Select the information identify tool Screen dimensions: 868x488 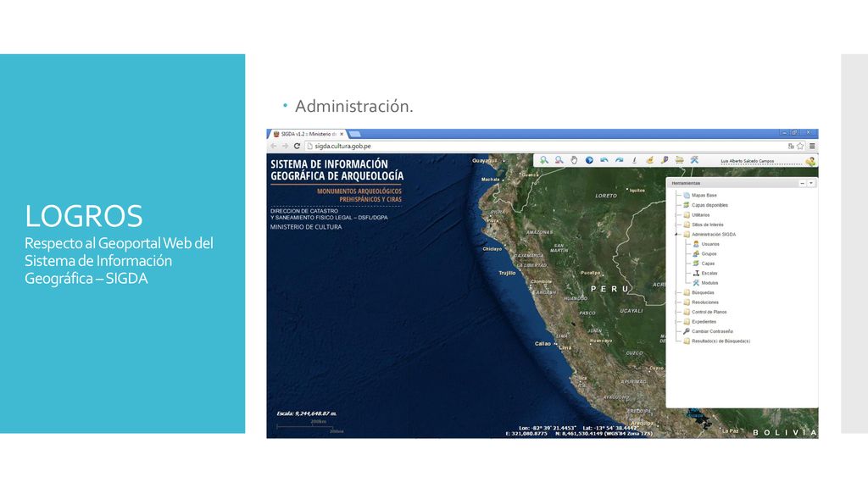[x=634, y=160]
